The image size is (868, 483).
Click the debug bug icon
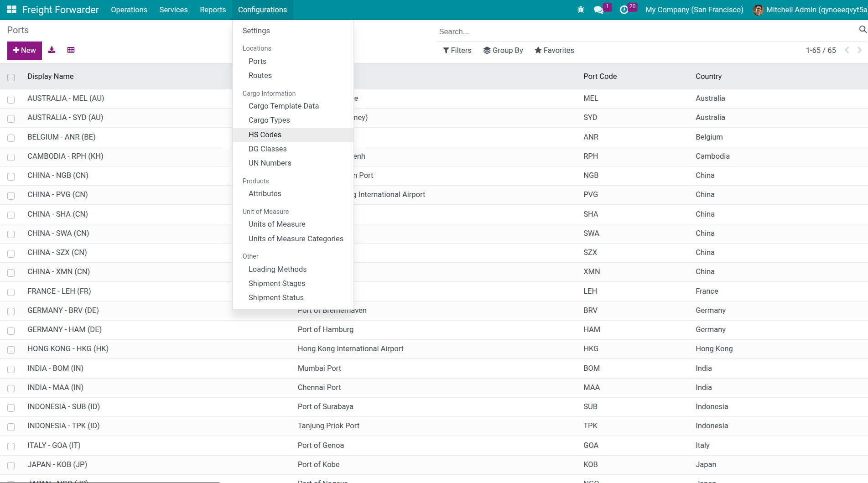click(x=581, y=10)
